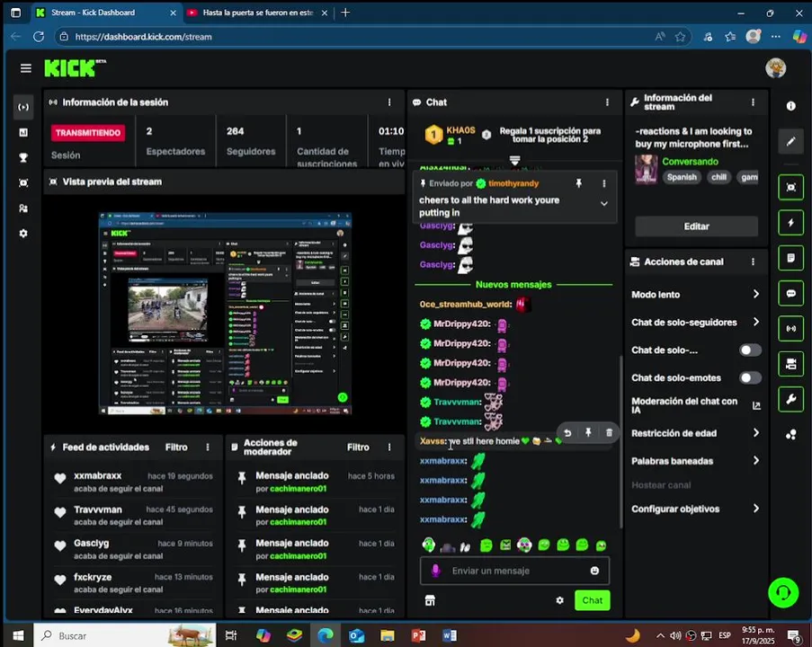Toggle the lightning activity feed widget icon
The width and height of the screenshot is (812, 647).
tap(790, 223)
